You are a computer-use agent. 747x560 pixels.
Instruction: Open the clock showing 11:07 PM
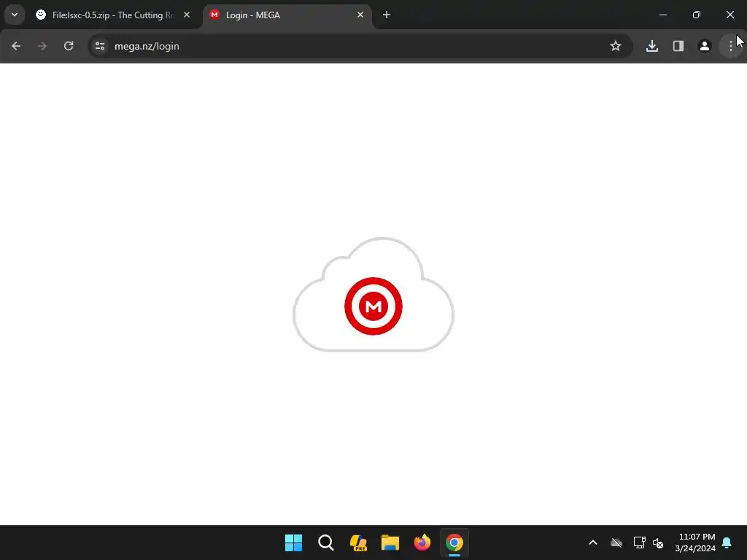click(x=695, y=542)
